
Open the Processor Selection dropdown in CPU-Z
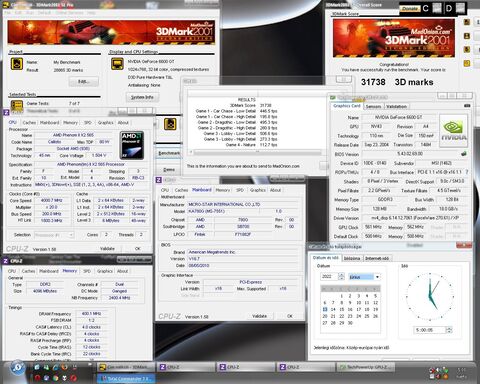[54, 235]
